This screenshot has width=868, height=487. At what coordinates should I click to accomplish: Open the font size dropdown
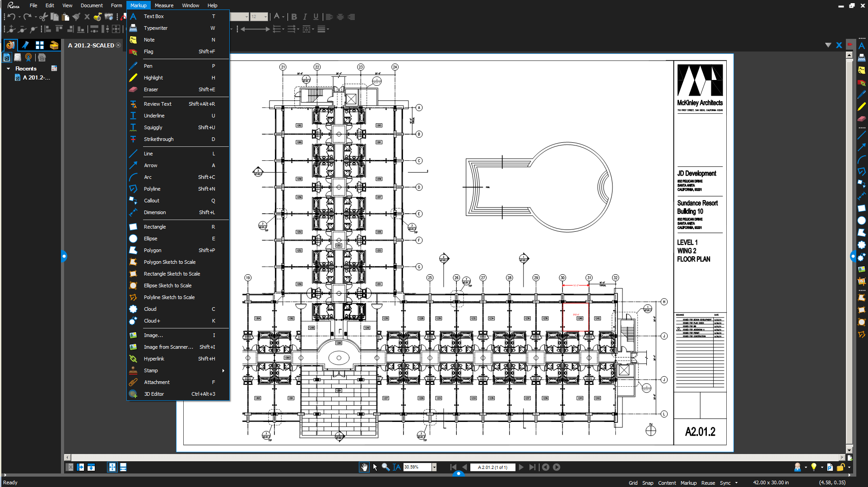tap(265, 17)
